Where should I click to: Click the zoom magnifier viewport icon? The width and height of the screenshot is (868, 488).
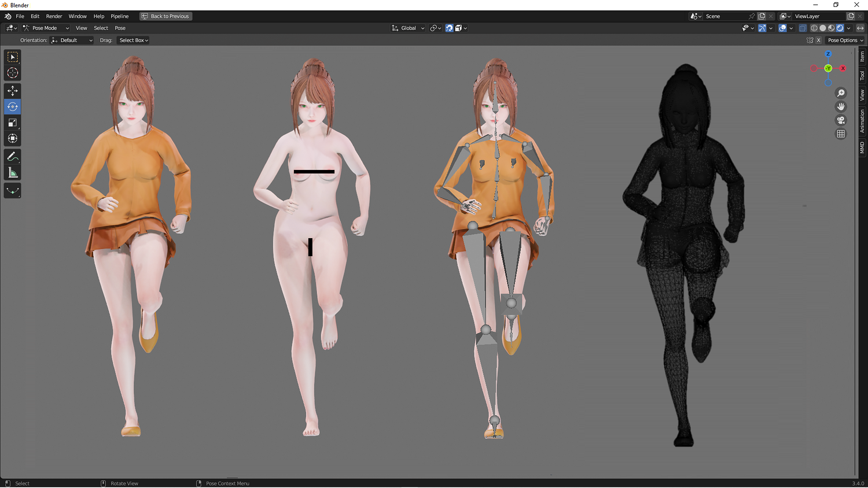click(841, 93)
